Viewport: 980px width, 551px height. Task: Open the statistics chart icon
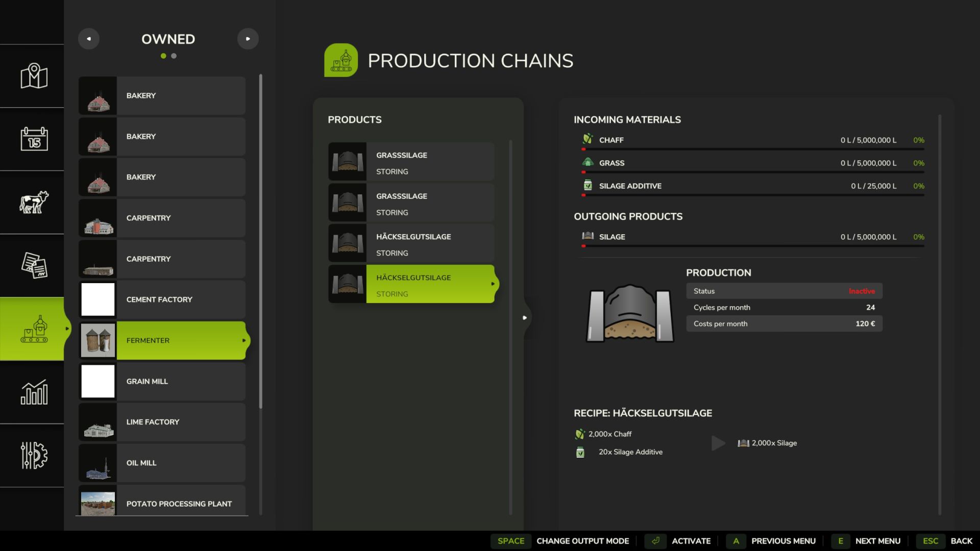[x=34, y=392]
